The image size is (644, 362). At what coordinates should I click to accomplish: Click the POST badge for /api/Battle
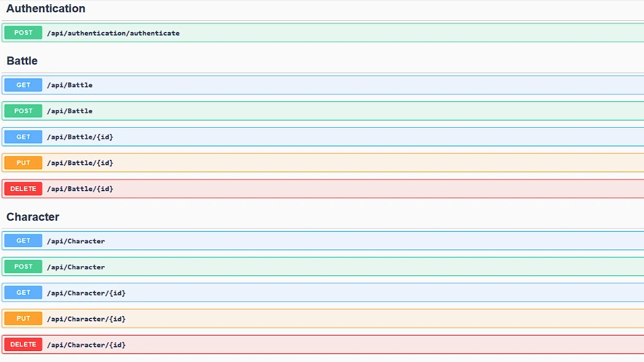[x=23, y=111]
